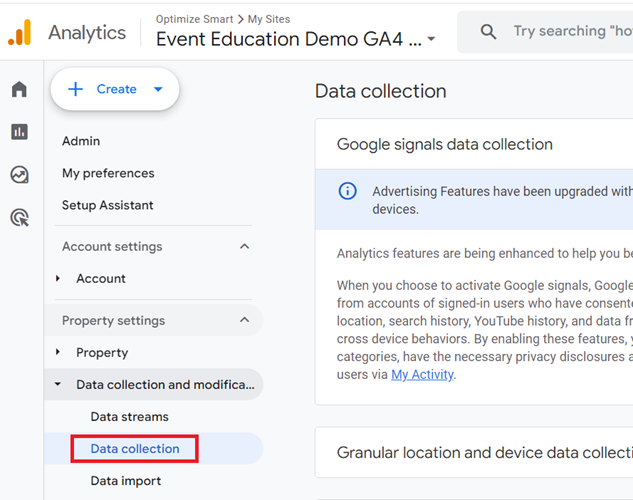Screen dimensions: 633x500
Task: Open My preferences
Action: click(108, 173)
